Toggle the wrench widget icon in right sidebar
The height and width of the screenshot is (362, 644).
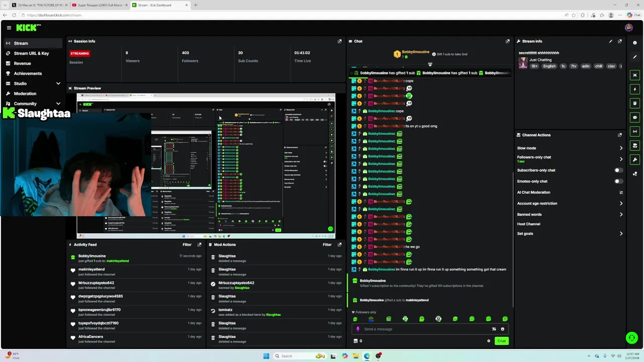coord(635,159)
